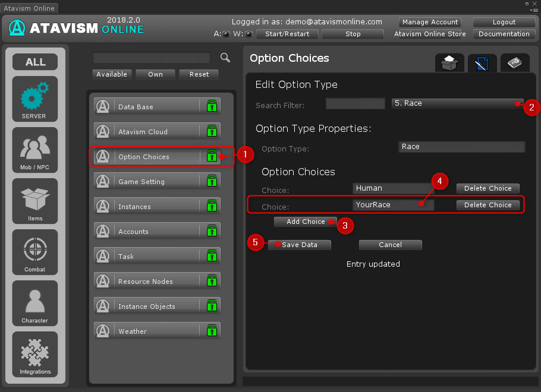Click the Search Filter input field

pyautogui.click(x=356, y=104)
